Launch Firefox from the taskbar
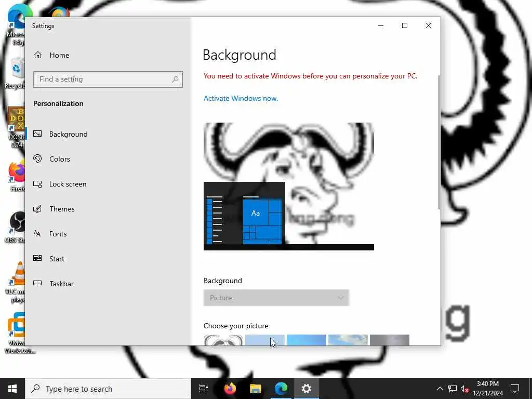The image size is (532, 399). [230, 389]
